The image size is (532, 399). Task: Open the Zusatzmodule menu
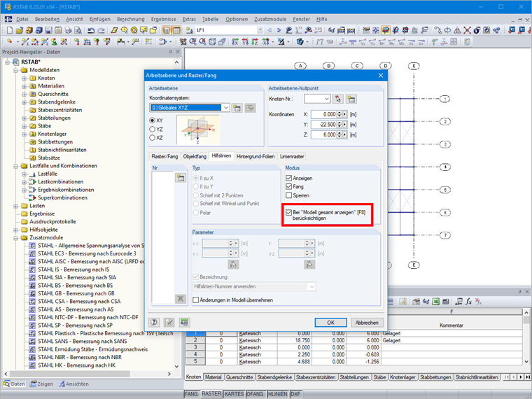pyautogui.click(x=270, y=19)
